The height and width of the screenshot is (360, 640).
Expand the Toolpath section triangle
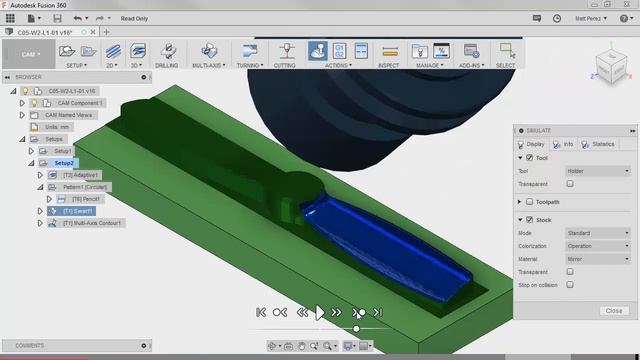(520, 202)
